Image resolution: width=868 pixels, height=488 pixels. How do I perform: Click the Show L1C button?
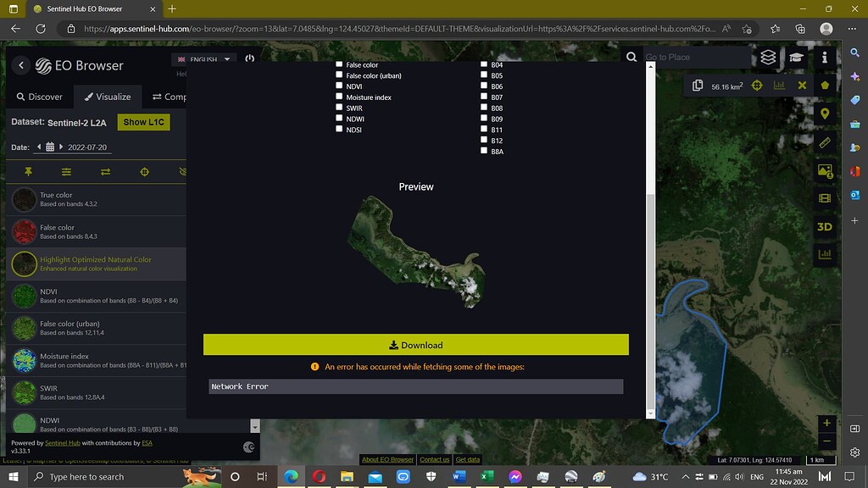tap(143, 122)
